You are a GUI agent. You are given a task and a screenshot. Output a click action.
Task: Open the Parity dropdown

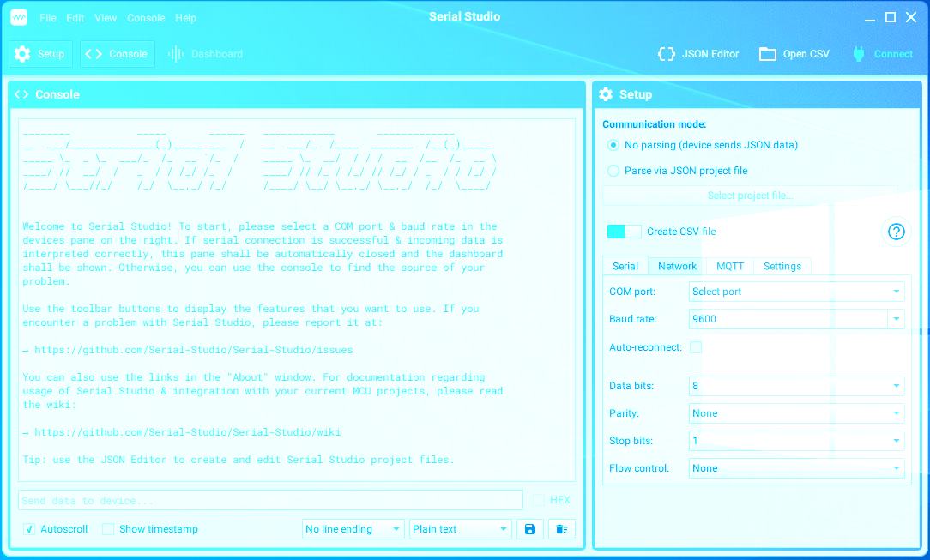coord(897,413)
